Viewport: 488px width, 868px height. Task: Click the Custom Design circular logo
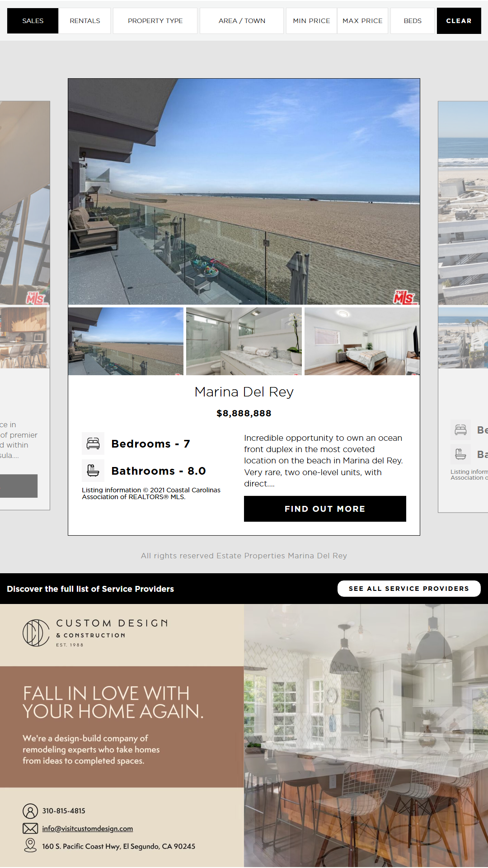36,633
